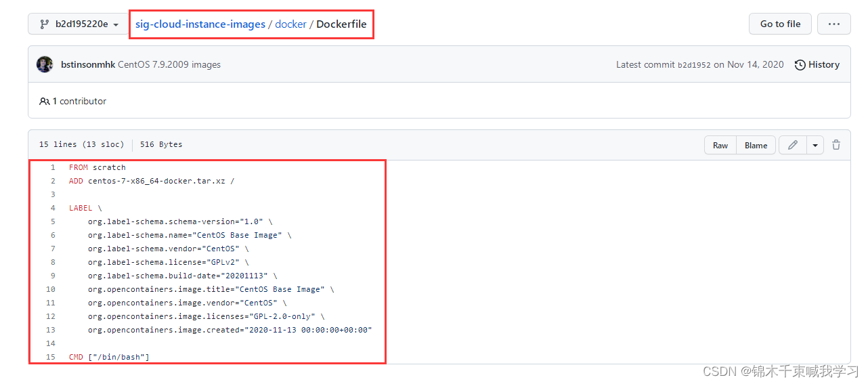Select line number 4 in code
The image size is (868, 384).
click(53, 208)
